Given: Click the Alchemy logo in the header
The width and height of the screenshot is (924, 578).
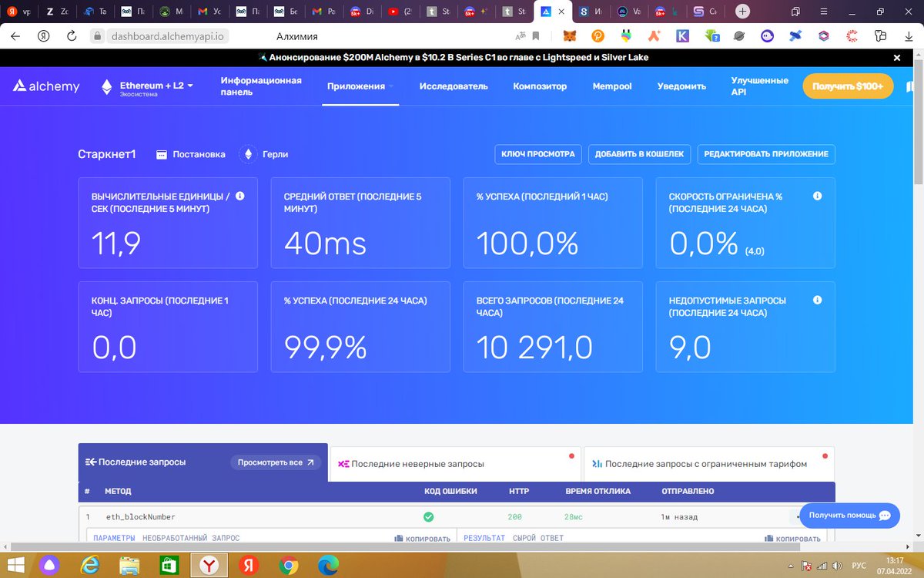Looking at the screenshot, I should point(46,86).
